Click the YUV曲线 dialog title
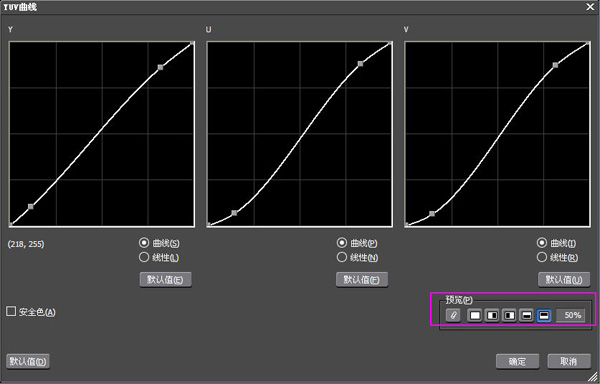This screenshot has height=384, width=600. [20, 7]
